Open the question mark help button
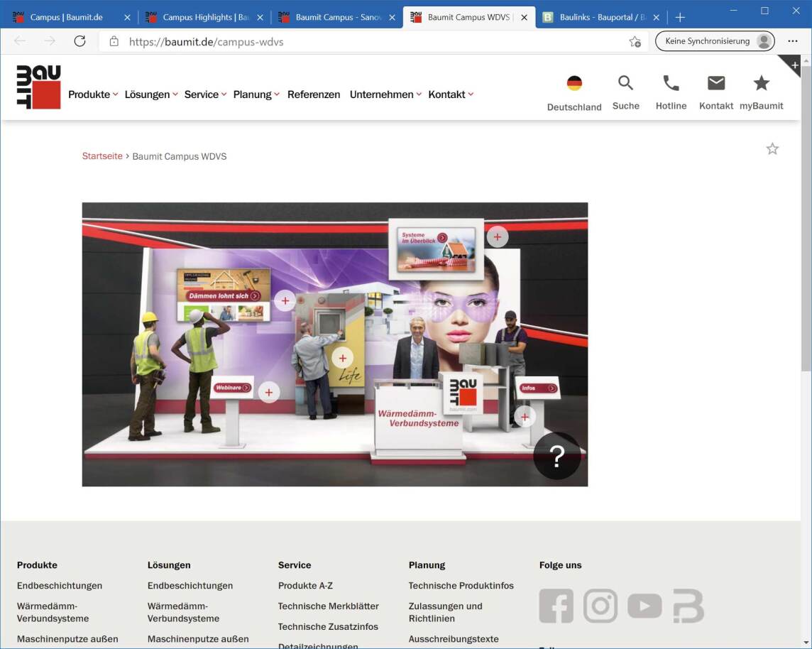This screenshot has width=812, height=649. click(557, 457)
